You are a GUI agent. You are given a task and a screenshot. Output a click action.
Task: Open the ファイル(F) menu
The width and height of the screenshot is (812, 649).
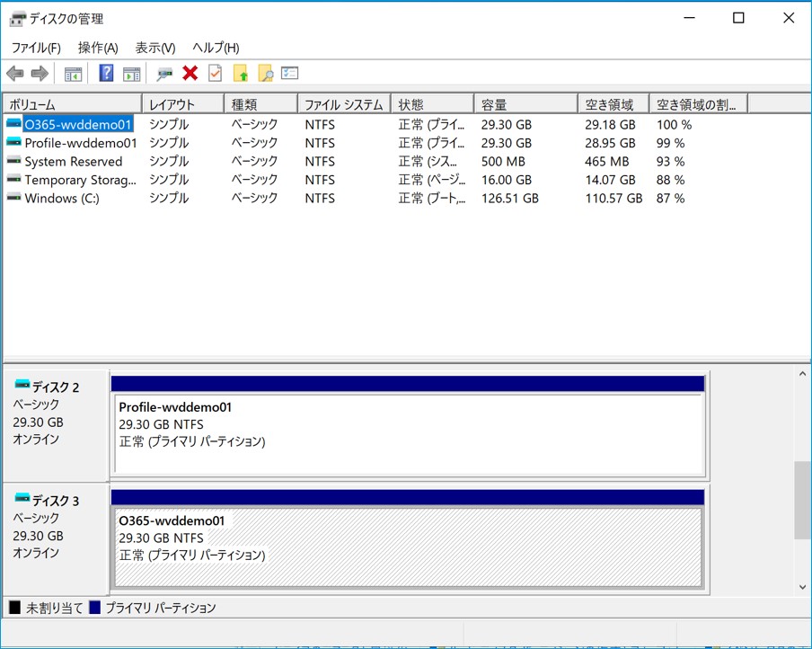click(x=36, y=48)
